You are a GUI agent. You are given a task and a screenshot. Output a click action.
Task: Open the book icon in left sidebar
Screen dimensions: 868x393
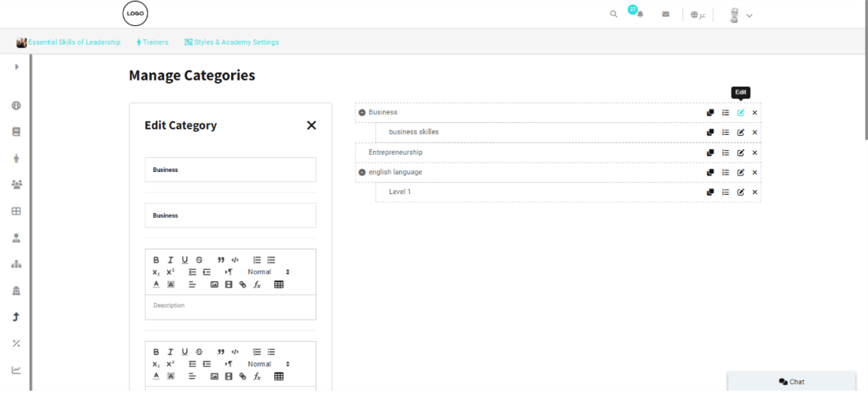coord(16,132)
